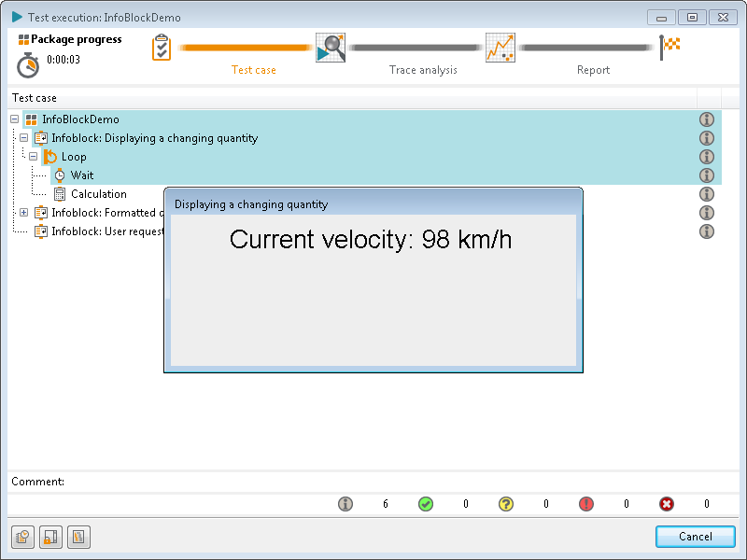The width and height of the screenshot is (747, 560).
Task: Click the report chart stage icon
Action: pos(500,48)
